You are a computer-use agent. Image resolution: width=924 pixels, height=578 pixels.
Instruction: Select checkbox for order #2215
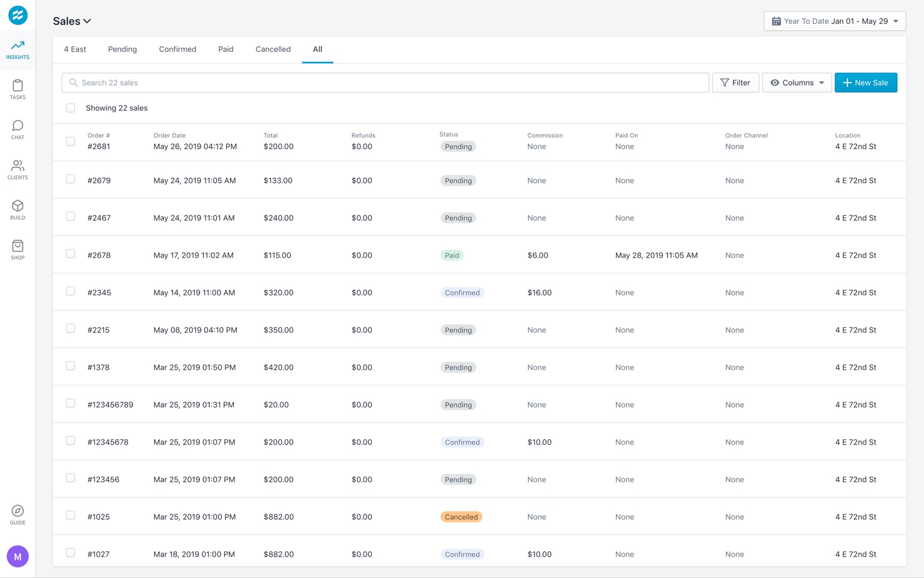(x=70, y=328)
